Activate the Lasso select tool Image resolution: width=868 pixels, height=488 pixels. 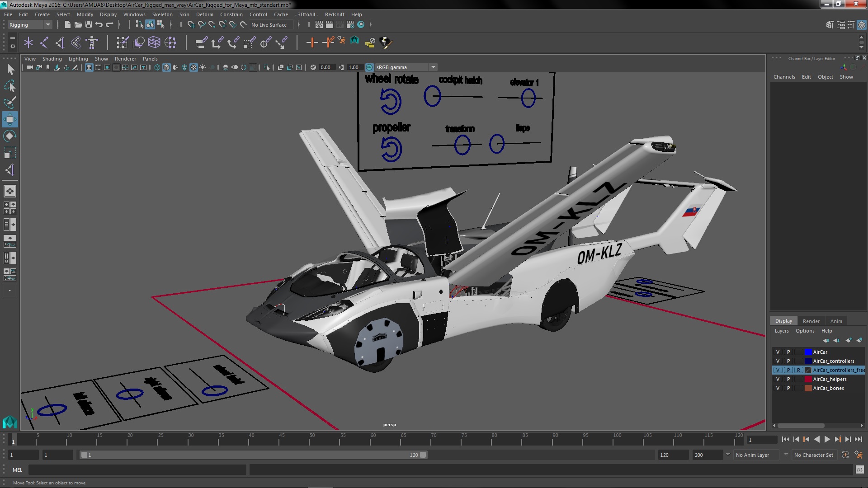click(9, 86)
